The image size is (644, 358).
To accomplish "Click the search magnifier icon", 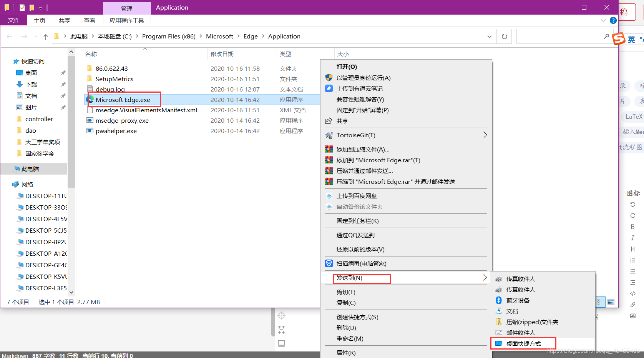I will [606, 37].
